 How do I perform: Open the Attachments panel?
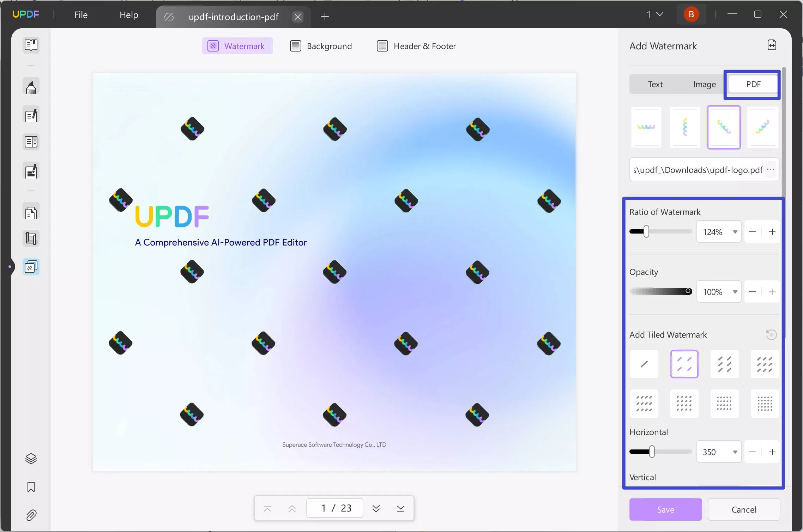(31, 515)
